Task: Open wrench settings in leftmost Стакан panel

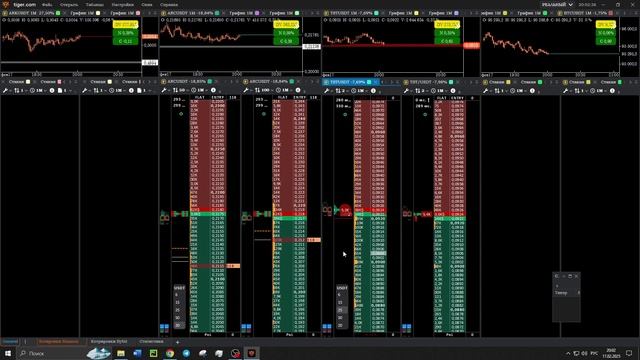Action: click(5, 90)
